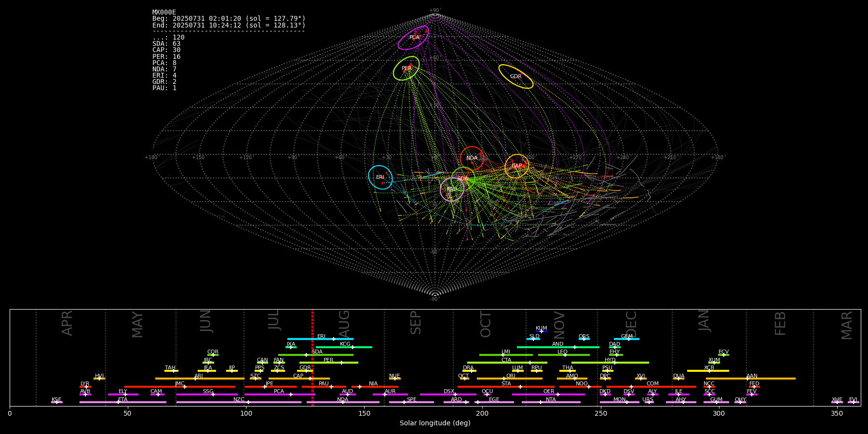Click the 'PCA: 8' legend entry
Viewport: 868px width, 434px height.
click(x=164, y=63)
